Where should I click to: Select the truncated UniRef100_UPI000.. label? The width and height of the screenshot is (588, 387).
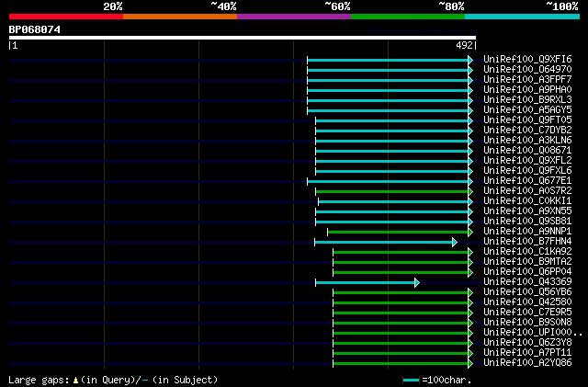(x=533, y=333)
